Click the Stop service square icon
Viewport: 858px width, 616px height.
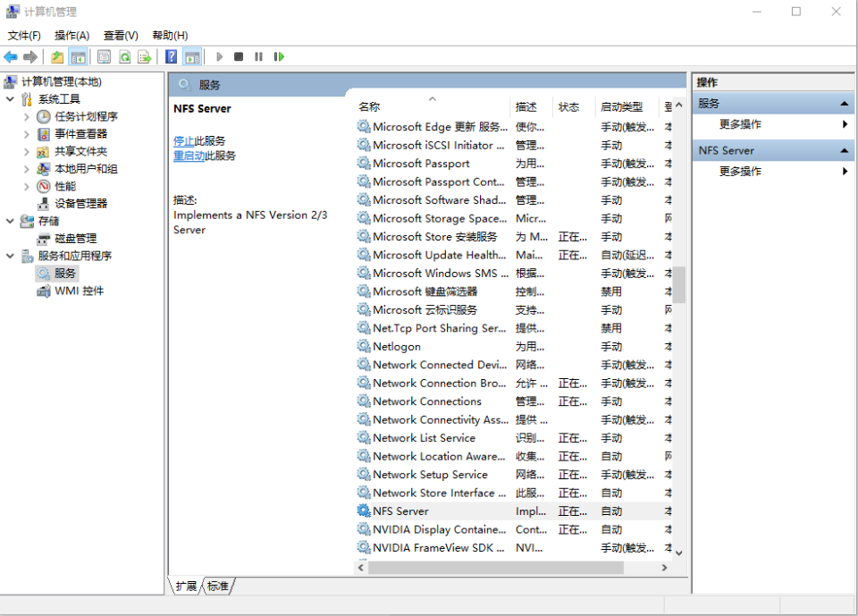(x=239, y=56)
